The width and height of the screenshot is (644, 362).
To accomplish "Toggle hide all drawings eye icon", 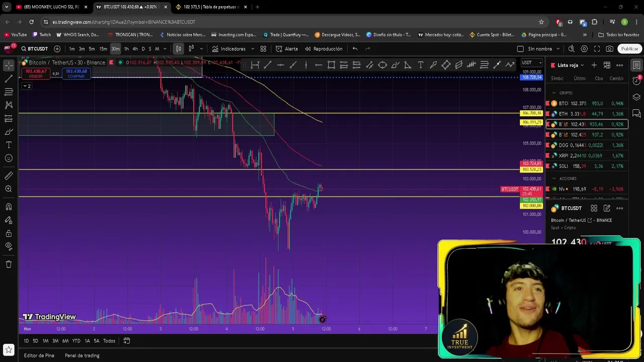I will (x=9, y=246).
